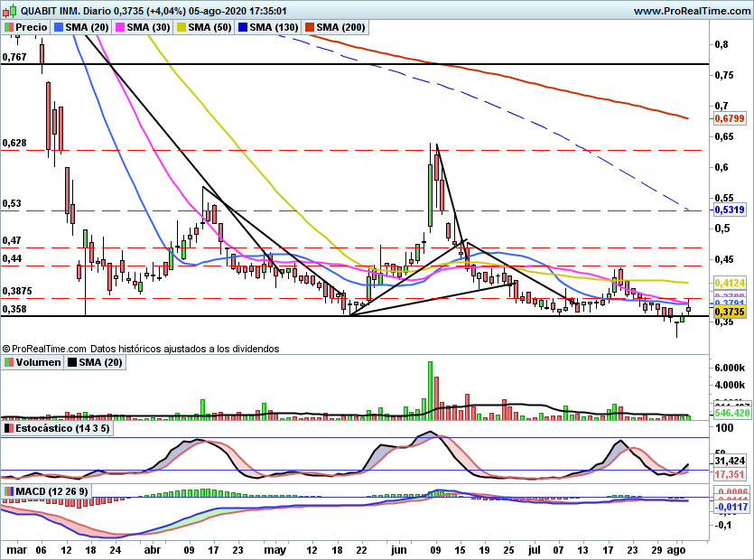Open the Estocástico (14 3 5) settings label
This screenshot has height=560, width=754.
pos(63,428)
